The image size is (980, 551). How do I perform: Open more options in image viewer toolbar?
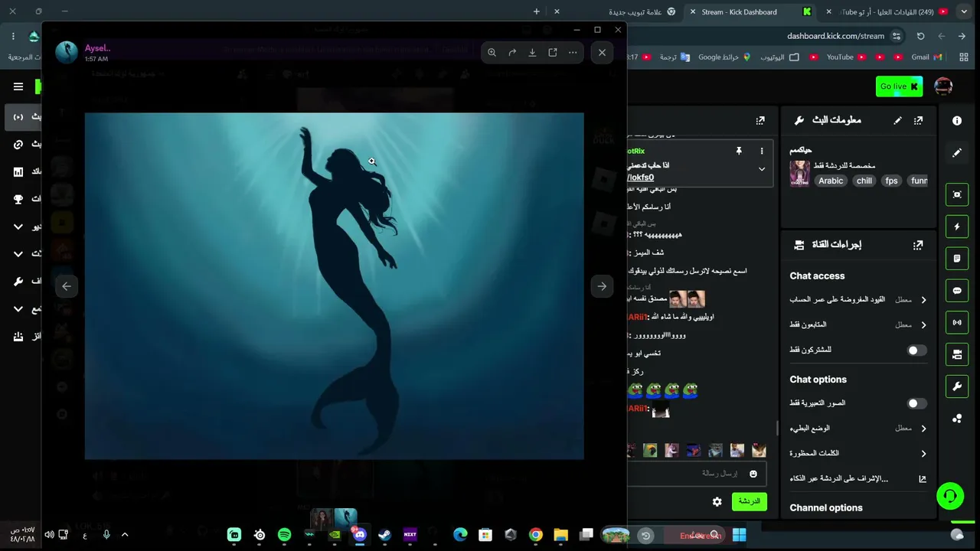(573, 53)
